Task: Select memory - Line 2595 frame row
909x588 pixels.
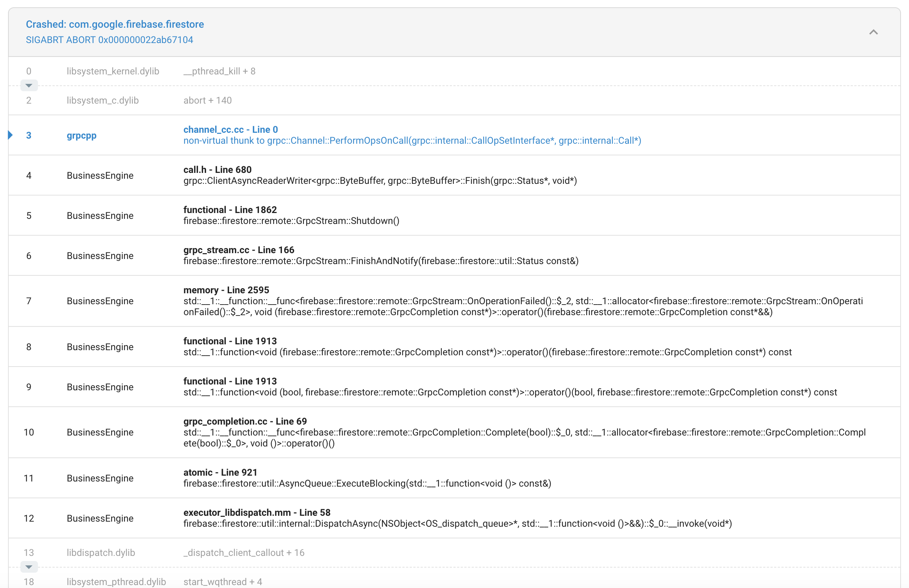Action: pyautogui.click(x=226, y=290)
